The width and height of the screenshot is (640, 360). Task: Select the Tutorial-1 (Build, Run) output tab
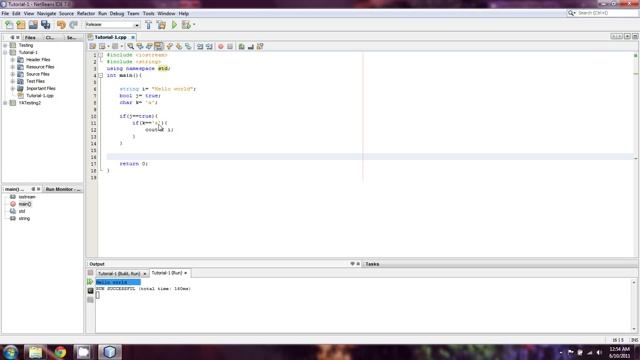click(119, 273)
